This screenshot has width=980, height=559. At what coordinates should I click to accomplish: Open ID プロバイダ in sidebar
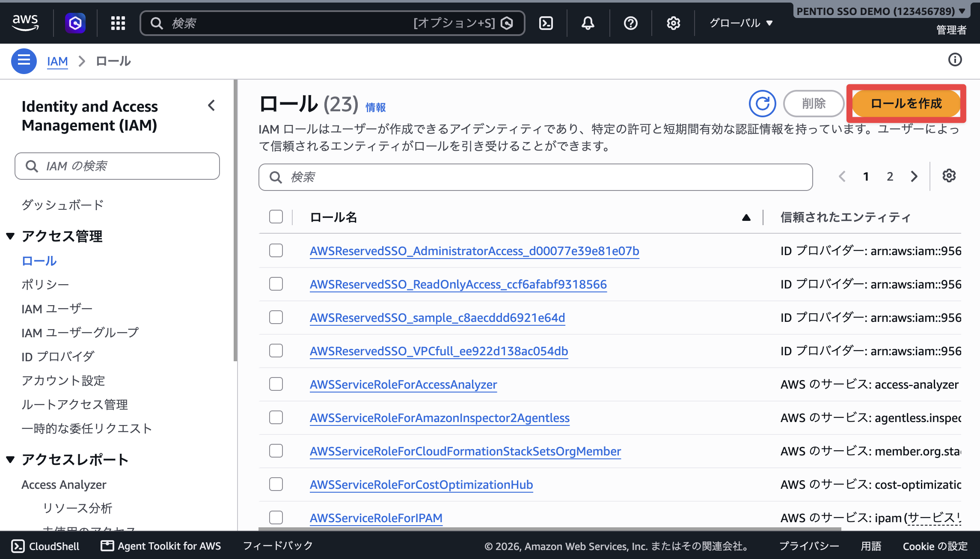(x=58, y=357)
